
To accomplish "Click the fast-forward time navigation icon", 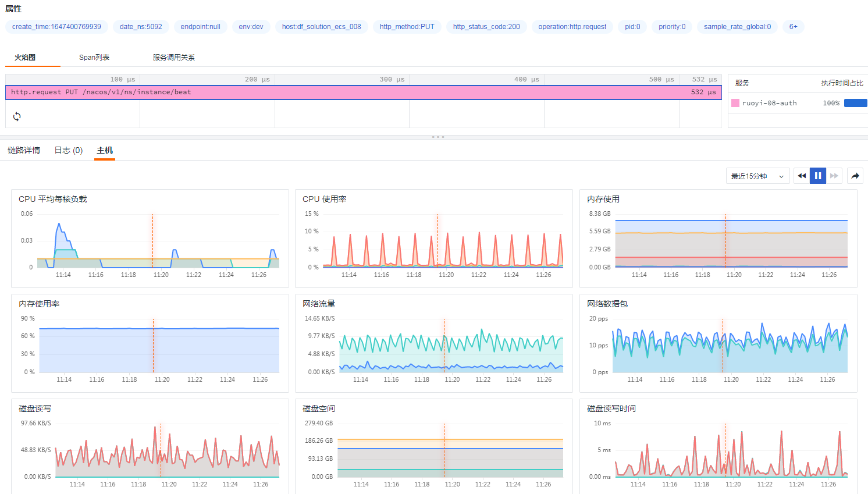I will point(834,175).
